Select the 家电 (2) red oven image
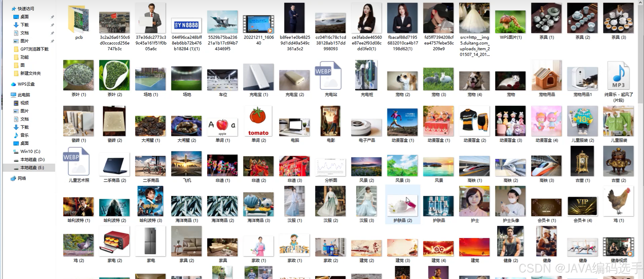This screenshot has height=279, width=644. tap(114, 241)
